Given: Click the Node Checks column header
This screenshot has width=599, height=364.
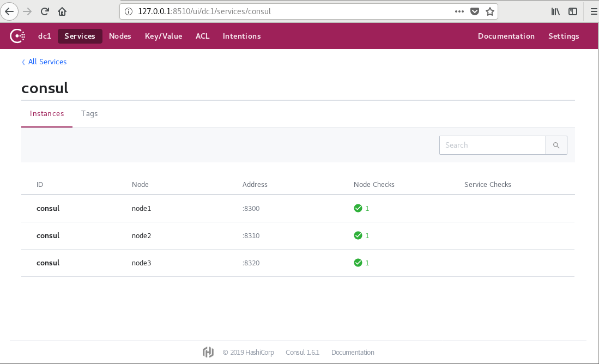Looking at the screenshot, I should (x=374, y=185).
